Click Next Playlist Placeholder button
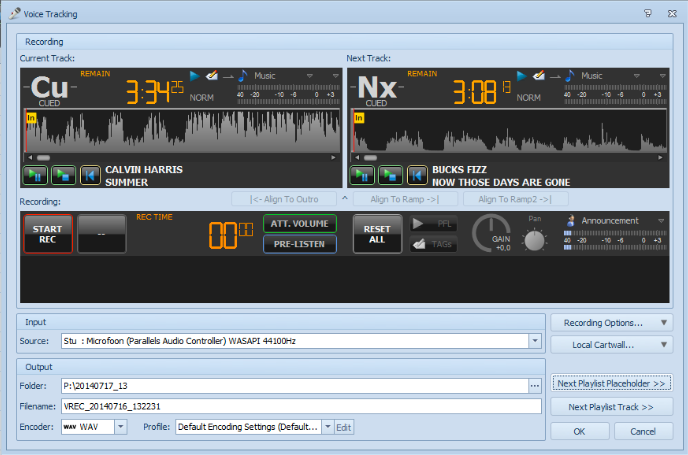 click(x=612, y=383)
